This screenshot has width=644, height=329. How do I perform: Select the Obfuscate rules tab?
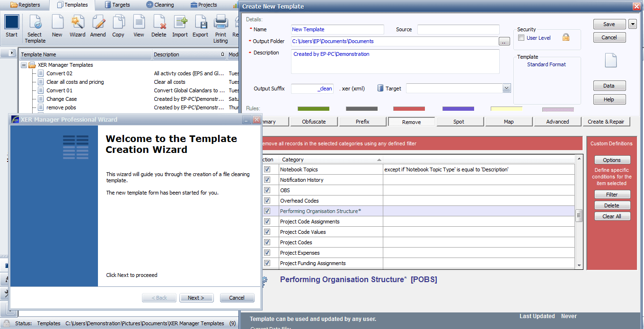click(314, 122)
